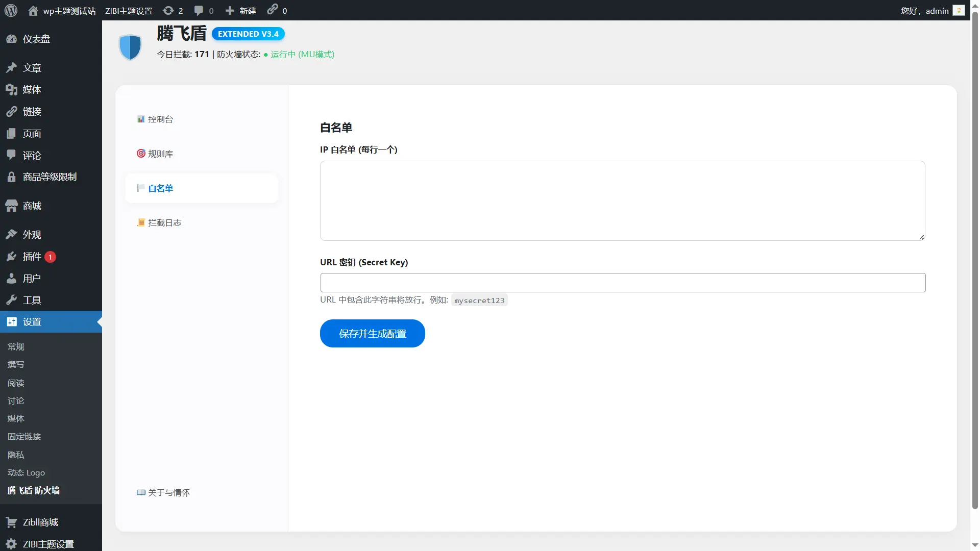The height and width of the screenshot is (551, 980).
Task: Focus the IP 白名单 textarea
Action: pyautogui.click(x=622, y=201)
